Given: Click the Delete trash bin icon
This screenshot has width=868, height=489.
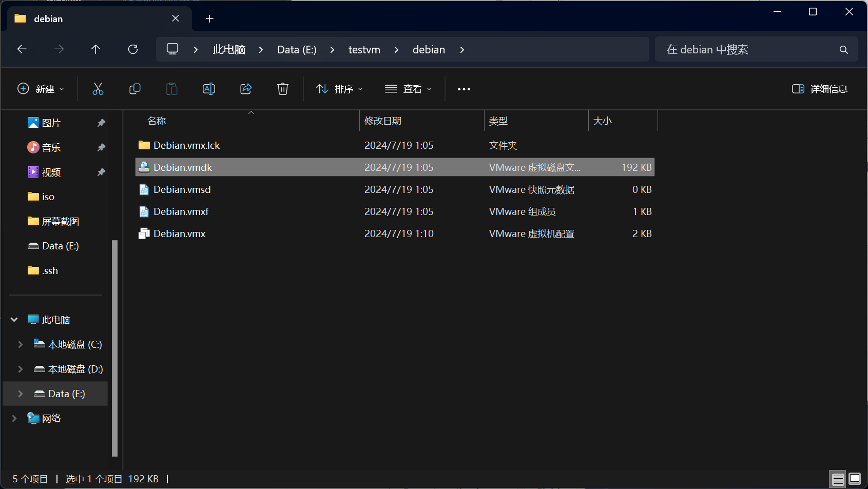Looking at the screenshot, I should pyautogui.click(x=283, y=89).
